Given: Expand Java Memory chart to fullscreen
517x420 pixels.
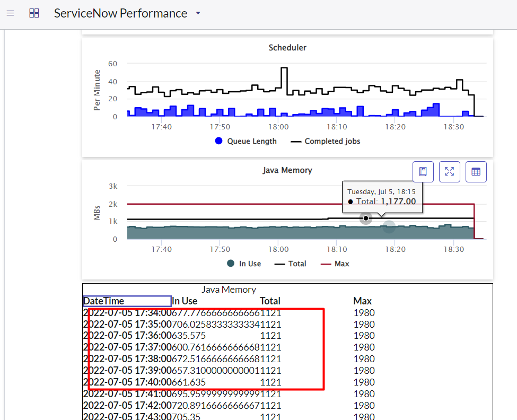Looking at the screenshot, I should (x=450, y=171).
